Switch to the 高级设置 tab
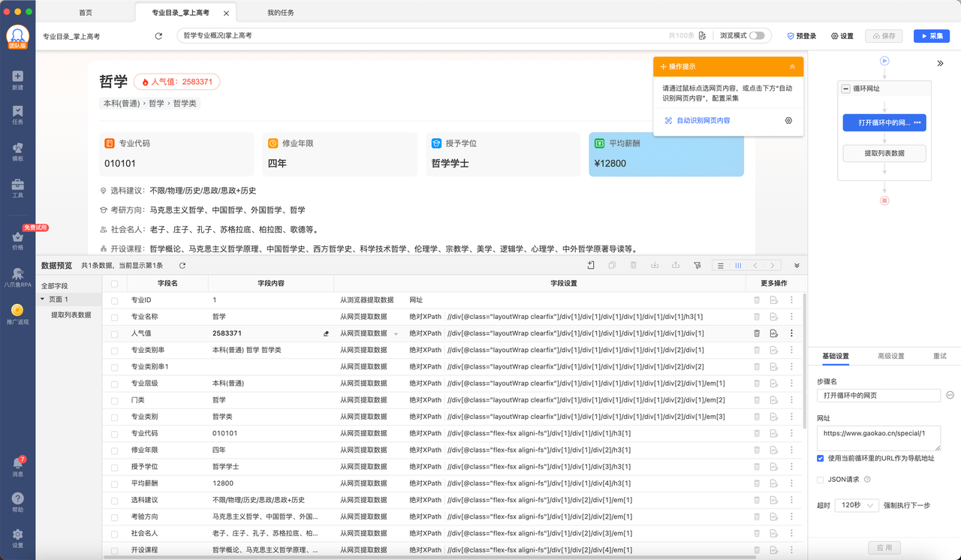The width and height of the screenshot is (961, 560). click(890, 356)
